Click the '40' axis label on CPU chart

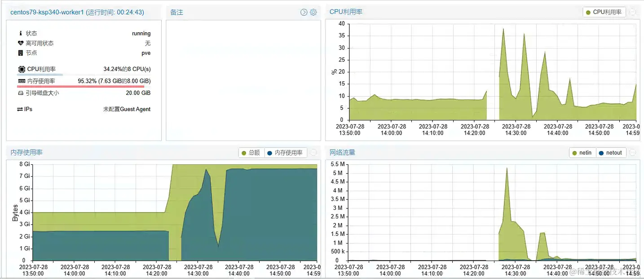pyautogui.click(x=341, y=24)
